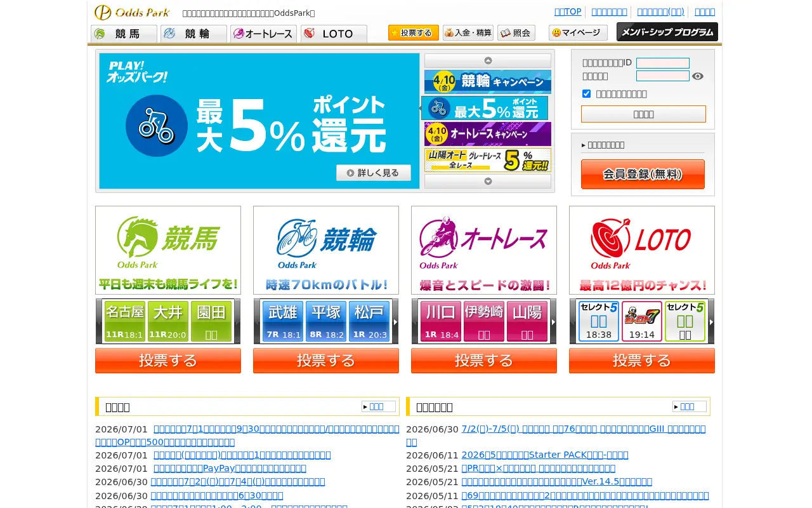This screenshot has height=508, width=812.
Task: Click メンバーシッププログラム black button
Action: point(667,32)
